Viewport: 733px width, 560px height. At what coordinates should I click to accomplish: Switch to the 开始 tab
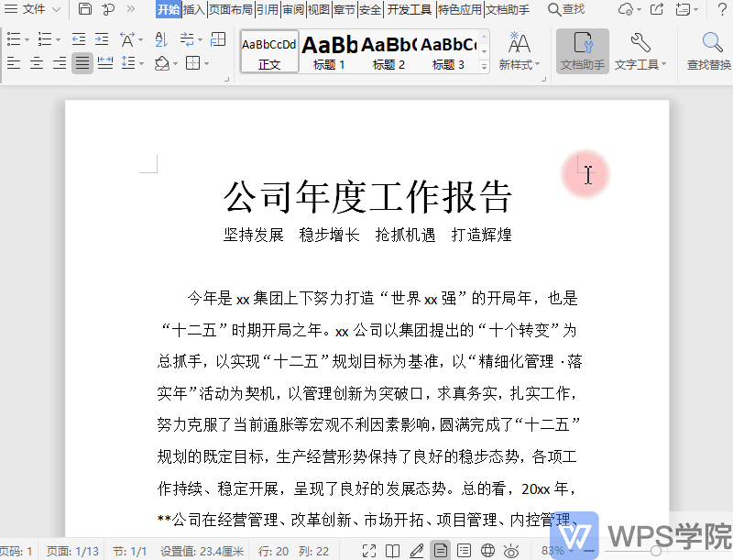click(x=169, y=9)
